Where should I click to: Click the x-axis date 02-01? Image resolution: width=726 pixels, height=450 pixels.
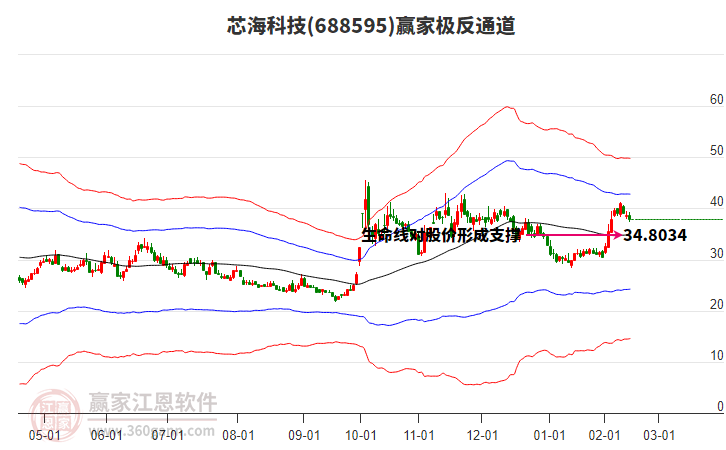click(x=604, y=435)
